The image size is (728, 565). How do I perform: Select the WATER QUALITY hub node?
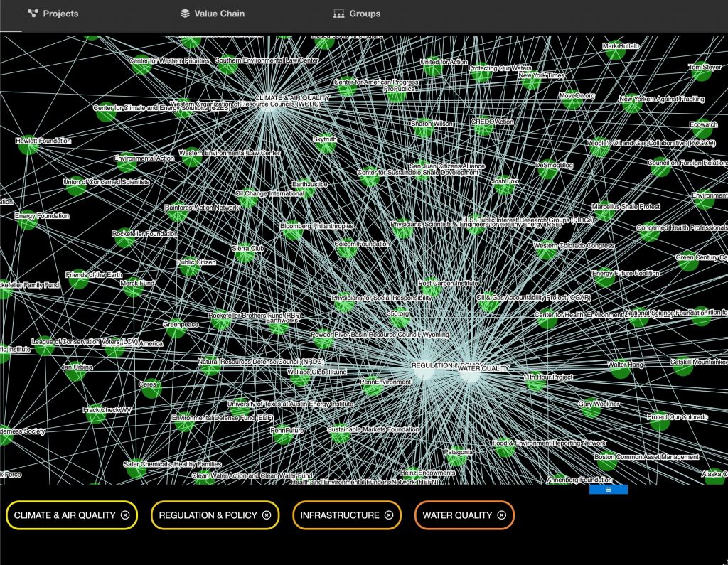(470, 374)
